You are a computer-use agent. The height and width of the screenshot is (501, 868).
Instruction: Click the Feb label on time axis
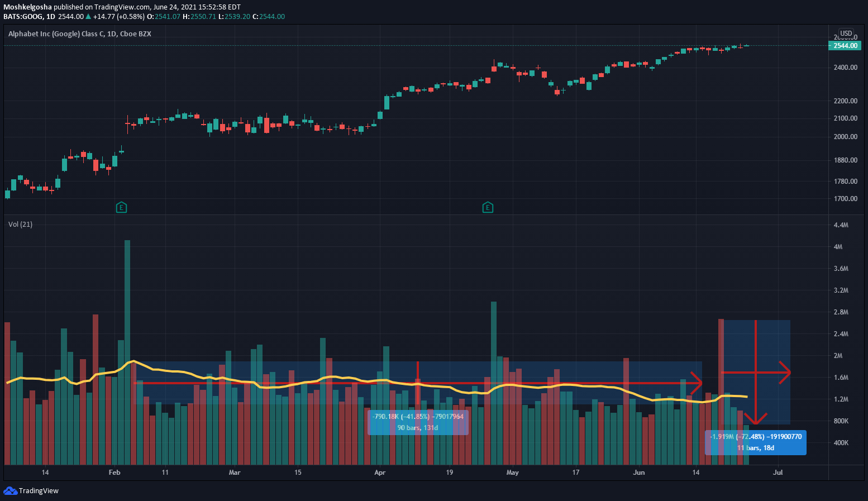tap(115, 473)
